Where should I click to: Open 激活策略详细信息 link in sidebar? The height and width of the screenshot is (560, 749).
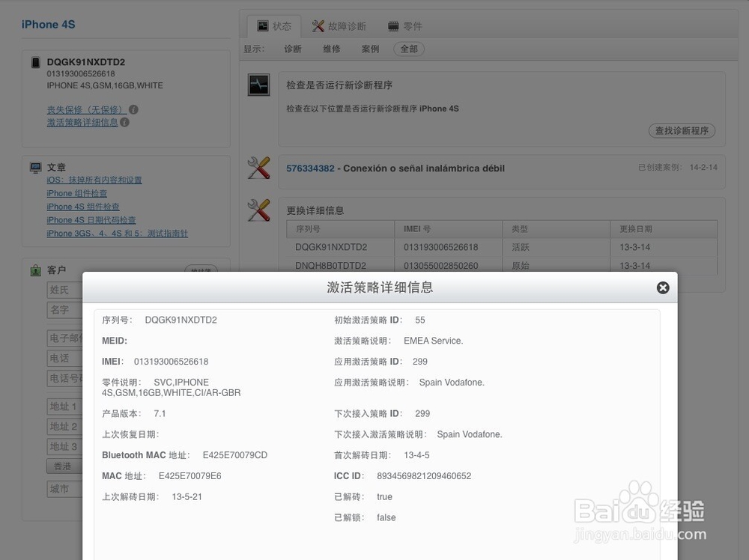click(x=82, y=122)
